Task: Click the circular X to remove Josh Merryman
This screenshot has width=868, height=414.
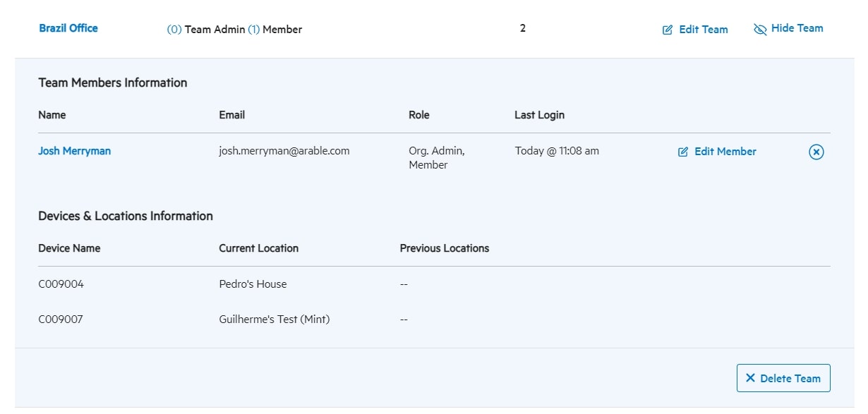Action: pos(816,151)
